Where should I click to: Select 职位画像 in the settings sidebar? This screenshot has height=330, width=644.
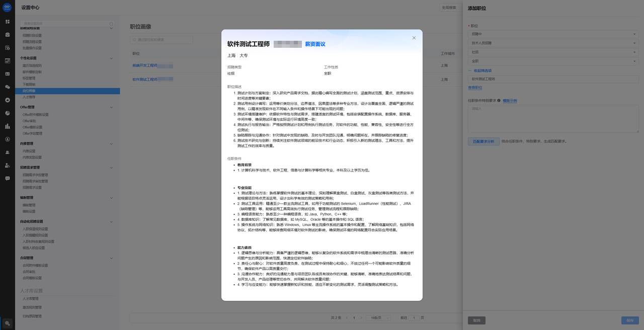pos(67,91)
